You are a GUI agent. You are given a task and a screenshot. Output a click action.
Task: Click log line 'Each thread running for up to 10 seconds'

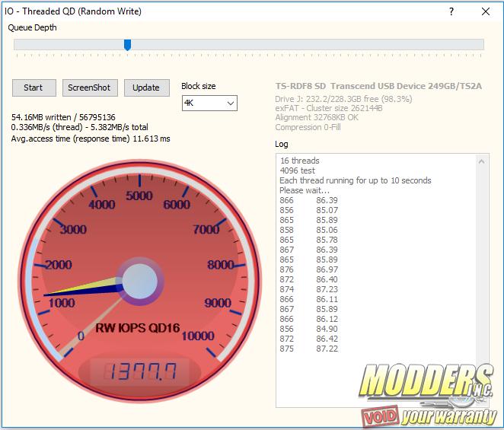click(x=356, y=180)
